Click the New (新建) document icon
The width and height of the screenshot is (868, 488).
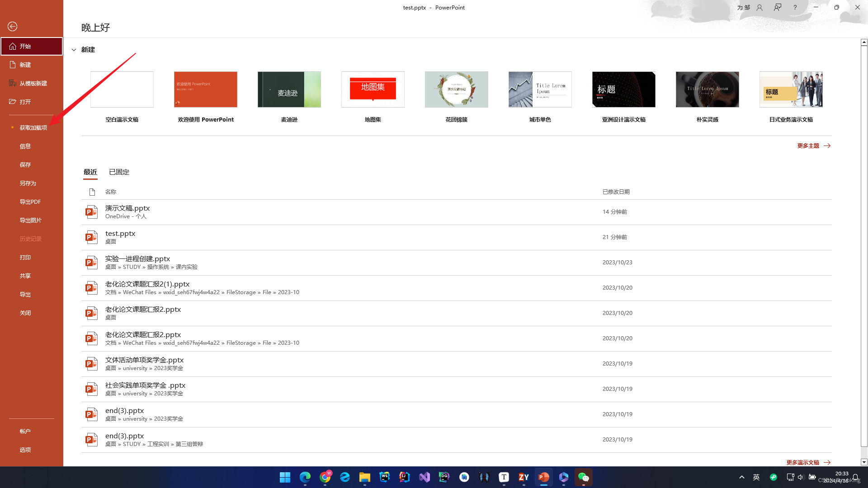click(x=13, y=65)
